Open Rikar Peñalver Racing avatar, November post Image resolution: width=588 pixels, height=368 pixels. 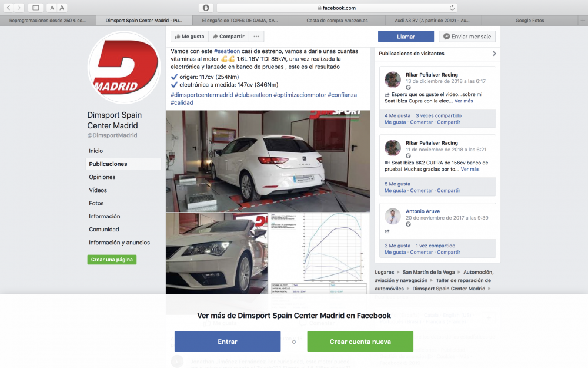(393, 148)
